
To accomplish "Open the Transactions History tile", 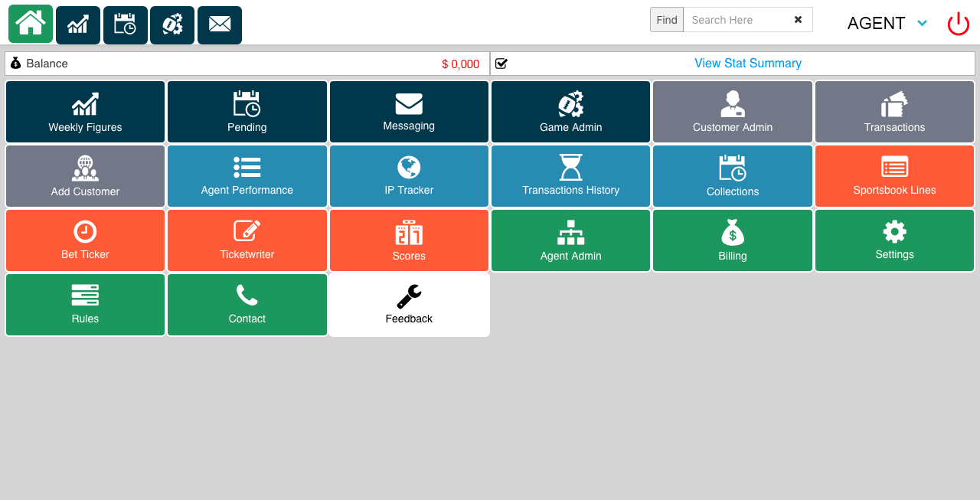I will 570,176.
